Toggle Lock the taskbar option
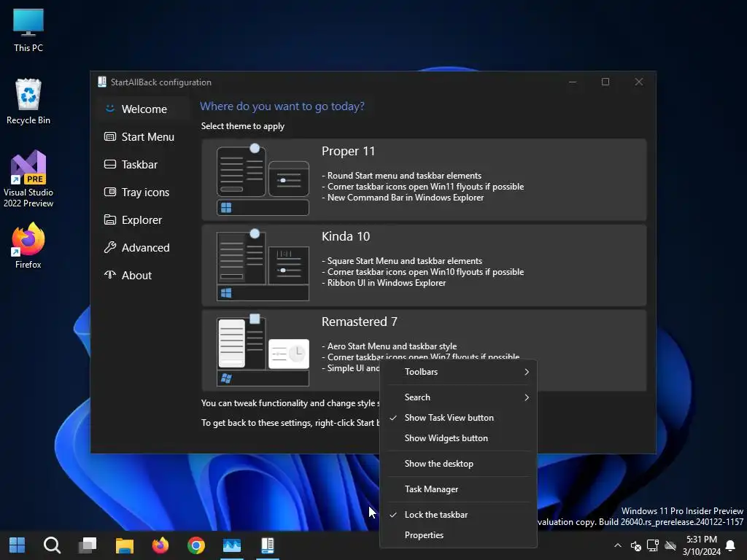Screen dimensions: 747x560 point(458,515)
